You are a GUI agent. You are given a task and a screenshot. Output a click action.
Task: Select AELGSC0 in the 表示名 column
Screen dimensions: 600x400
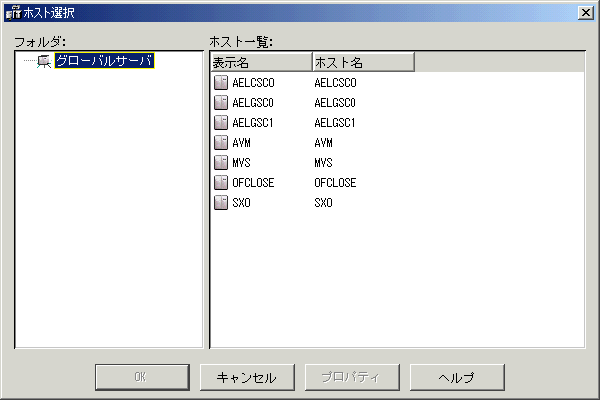coord(253,103)
